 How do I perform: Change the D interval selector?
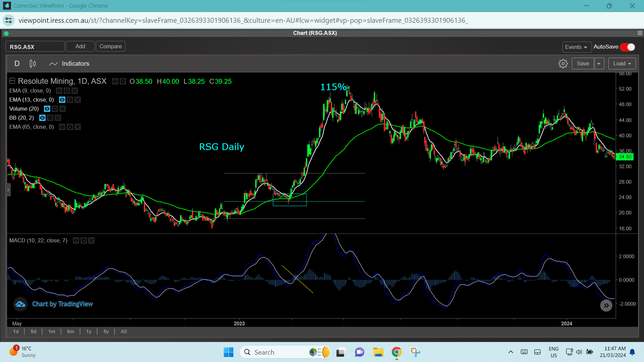(17, 64)
